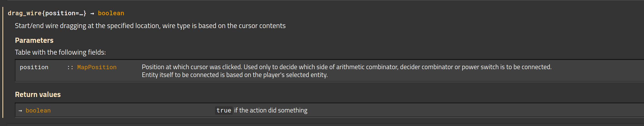Click the 'if the action did something' text
The image size is (644, 126).
point(271,110)
